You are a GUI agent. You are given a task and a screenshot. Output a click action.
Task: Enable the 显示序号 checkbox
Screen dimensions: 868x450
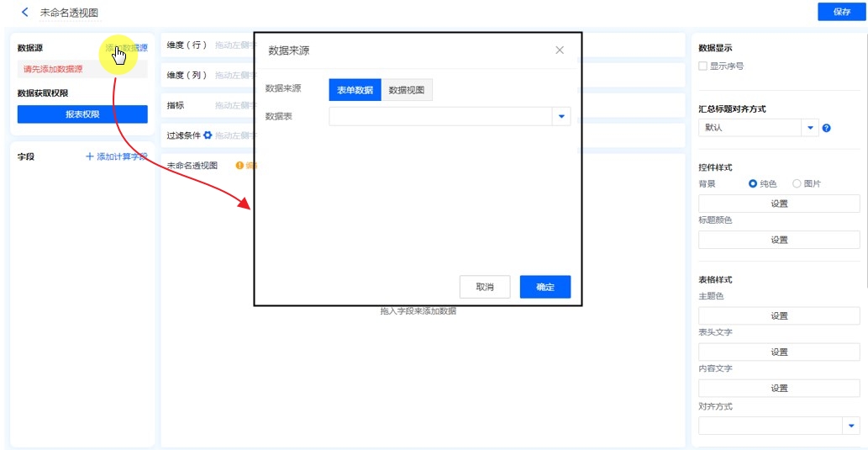702,66
